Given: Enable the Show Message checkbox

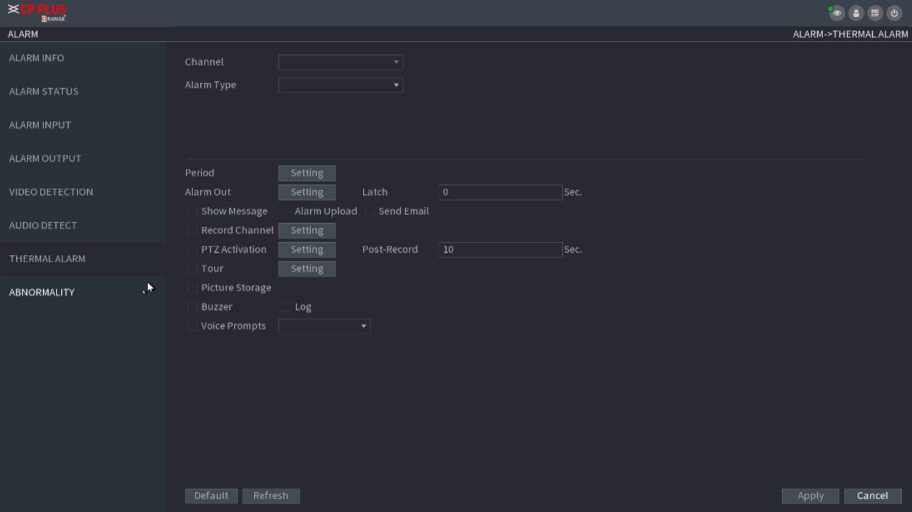Looking at the screenshot, I should click(192, 212).
